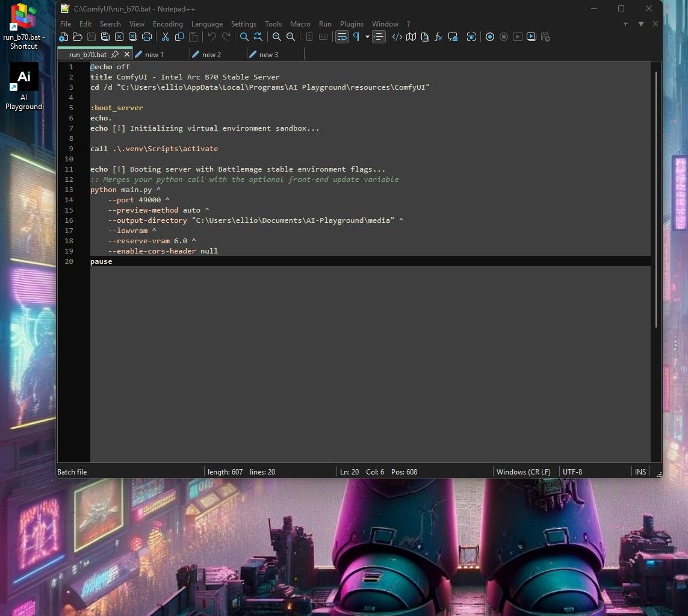Click the Zoom Out magnifier icon
This screenshot has width=688, height=616.
(x=291, y=37)
